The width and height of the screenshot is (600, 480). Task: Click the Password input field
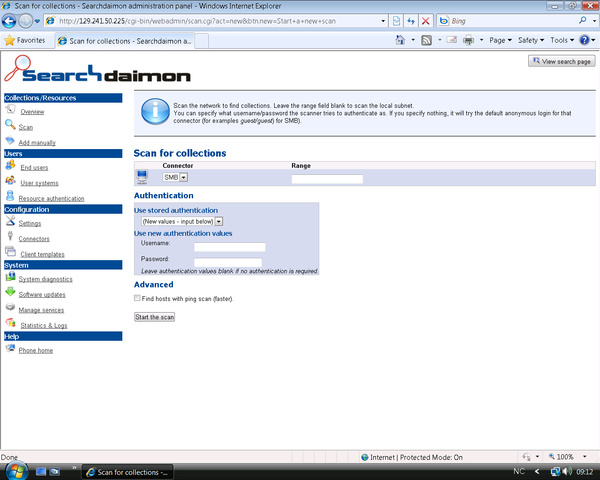coord(228,263)
